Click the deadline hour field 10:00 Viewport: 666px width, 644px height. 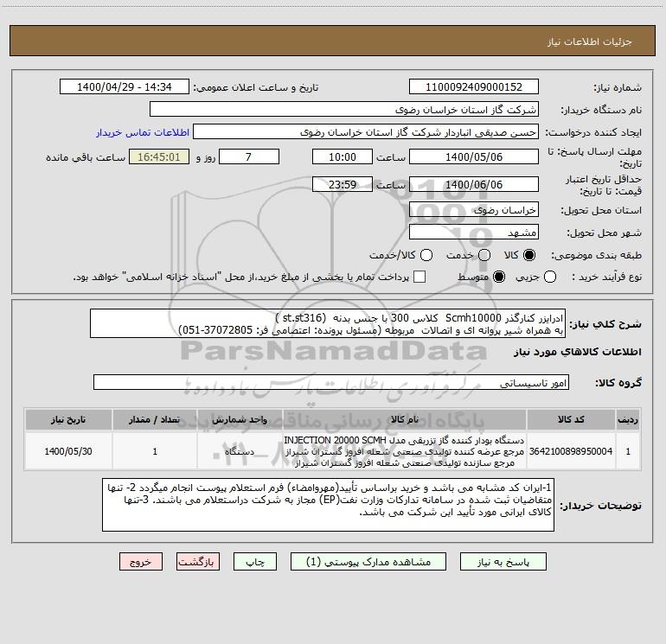point(343,156)
